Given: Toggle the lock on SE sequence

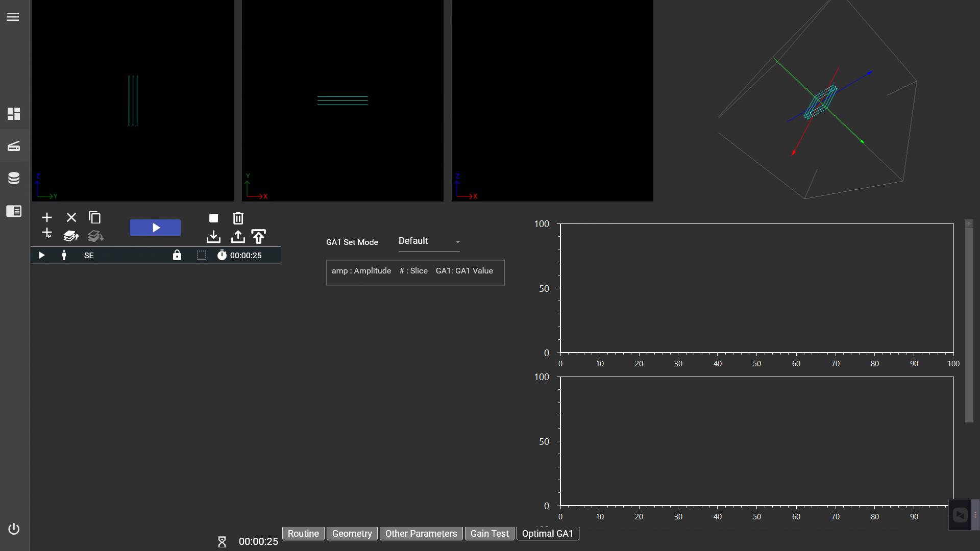Looking at the screenshot, I should (177, 256).
